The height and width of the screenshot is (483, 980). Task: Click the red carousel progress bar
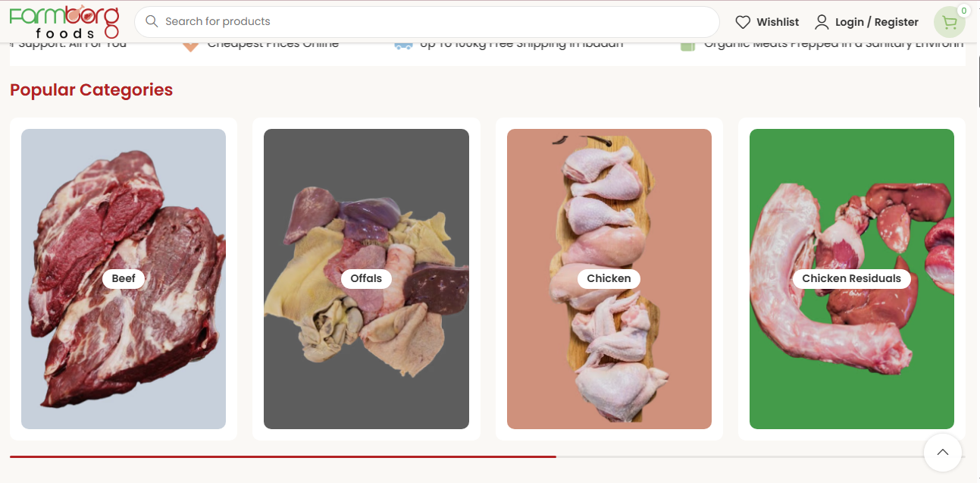tap(283, 456)
